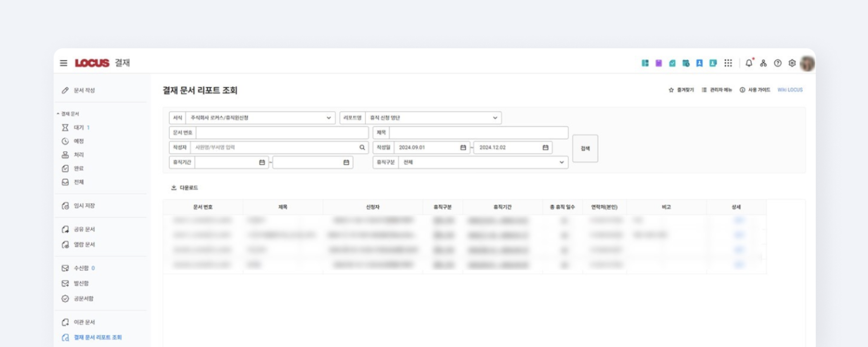Open calendar picker for 2024.12.02 end date
The height and width of the screenshot is (347, 868).
pos(545,148)
